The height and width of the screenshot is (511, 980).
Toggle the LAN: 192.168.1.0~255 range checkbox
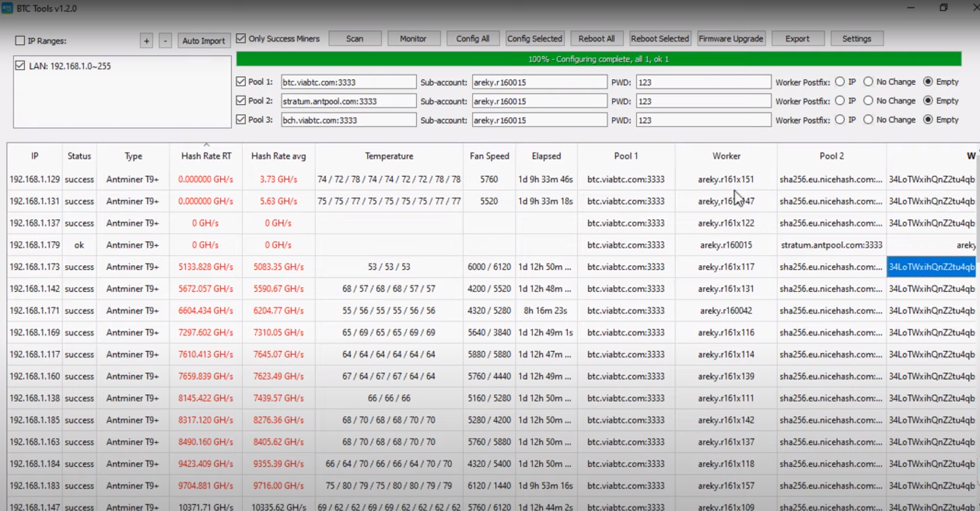(x=20, y=66)
